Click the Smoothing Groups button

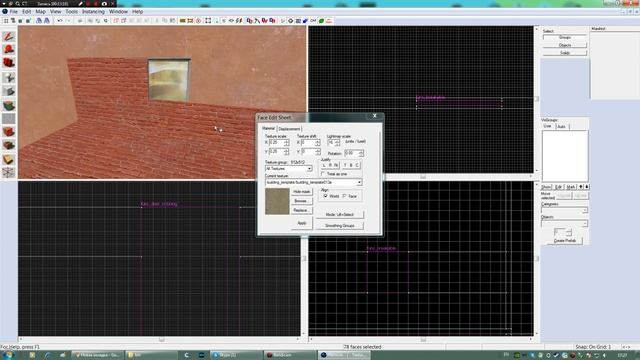(340, 225)
